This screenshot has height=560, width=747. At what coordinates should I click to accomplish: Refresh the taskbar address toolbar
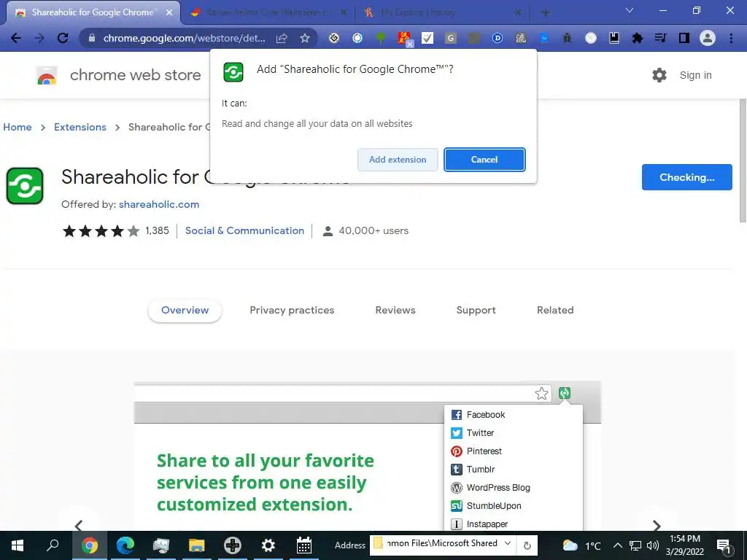click(x=527, y=545)
